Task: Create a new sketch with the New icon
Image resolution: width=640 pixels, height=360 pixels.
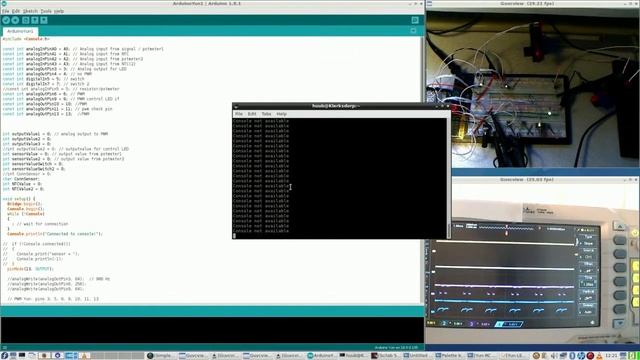Action: (26, 20)
